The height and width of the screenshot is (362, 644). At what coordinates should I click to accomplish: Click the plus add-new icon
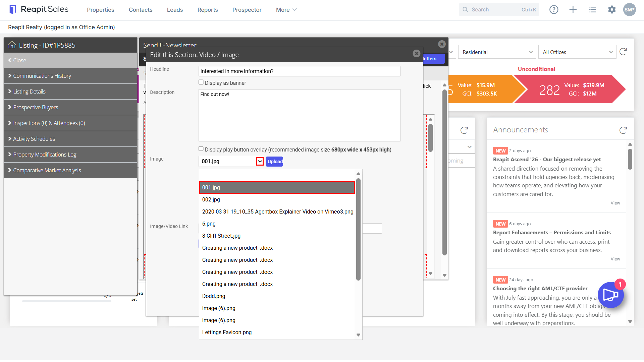click(573, 10)
